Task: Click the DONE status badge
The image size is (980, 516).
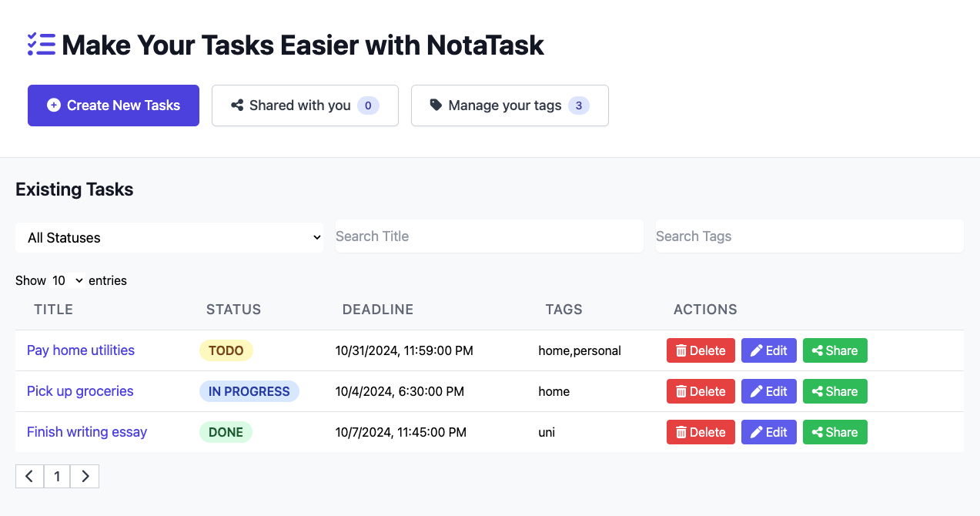Action: [226, 432]
